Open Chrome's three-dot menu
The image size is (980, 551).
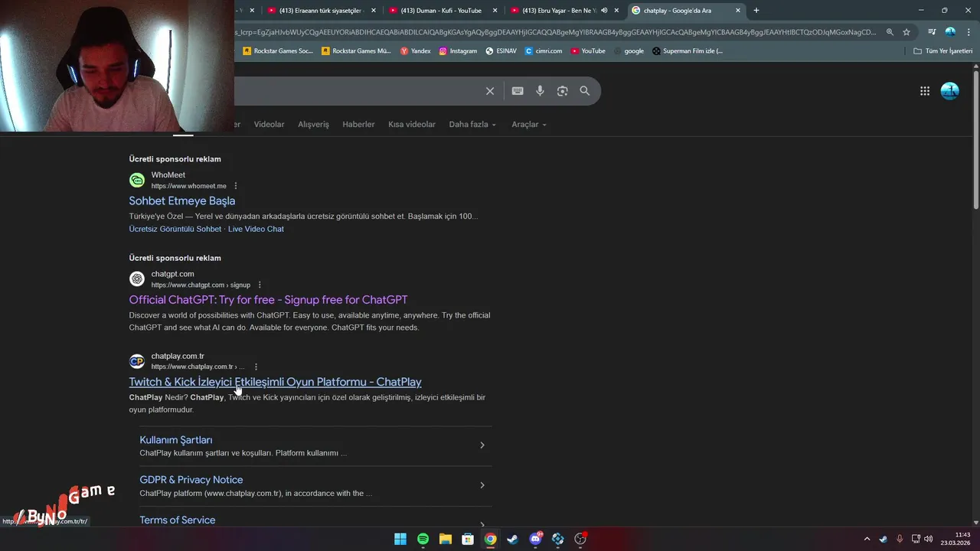[968, 32]
